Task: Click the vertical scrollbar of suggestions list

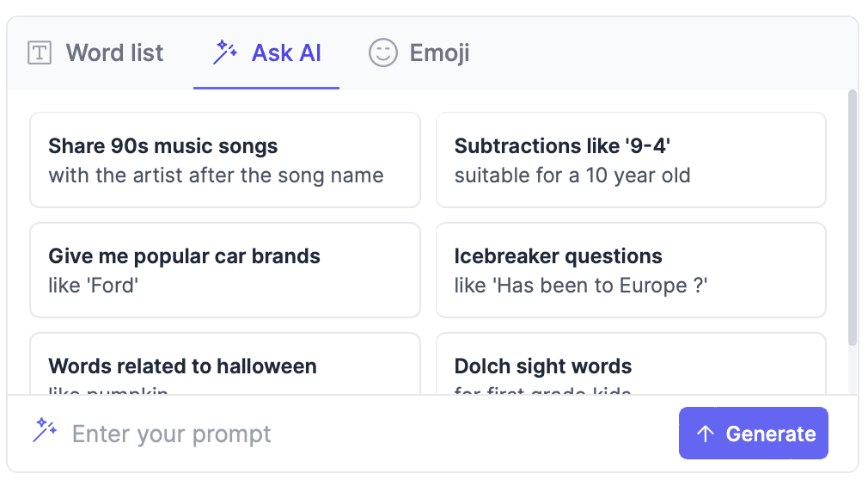Action: click(x=852, y=215)
